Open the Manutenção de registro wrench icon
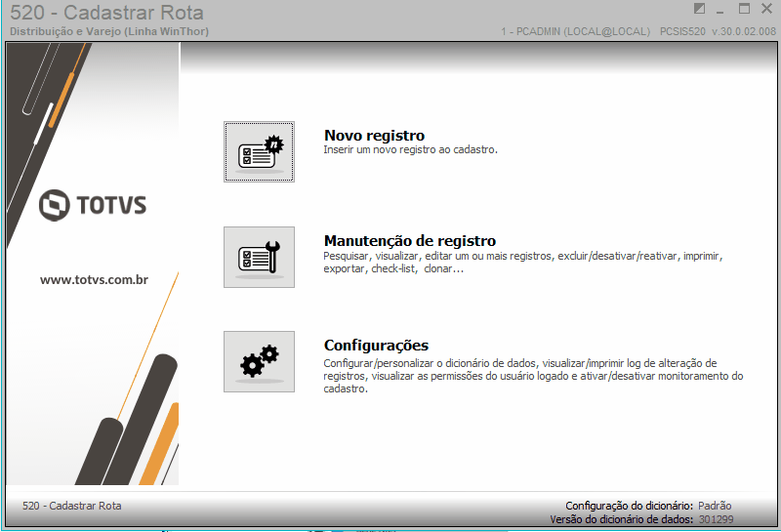The width and height of the screenshot is (781, 532). click(259, 257)
